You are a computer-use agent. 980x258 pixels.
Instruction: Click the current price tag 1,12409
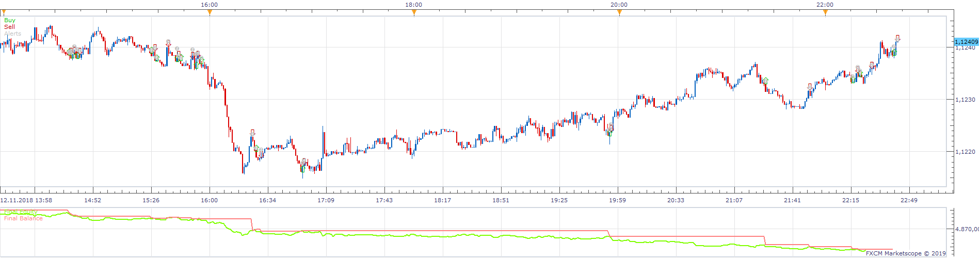click(966, 42)
